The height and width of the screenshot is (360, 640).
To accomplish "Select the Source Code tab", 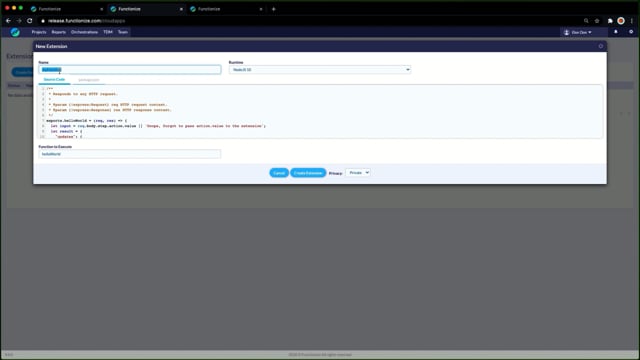I will [x=54, y=80].
